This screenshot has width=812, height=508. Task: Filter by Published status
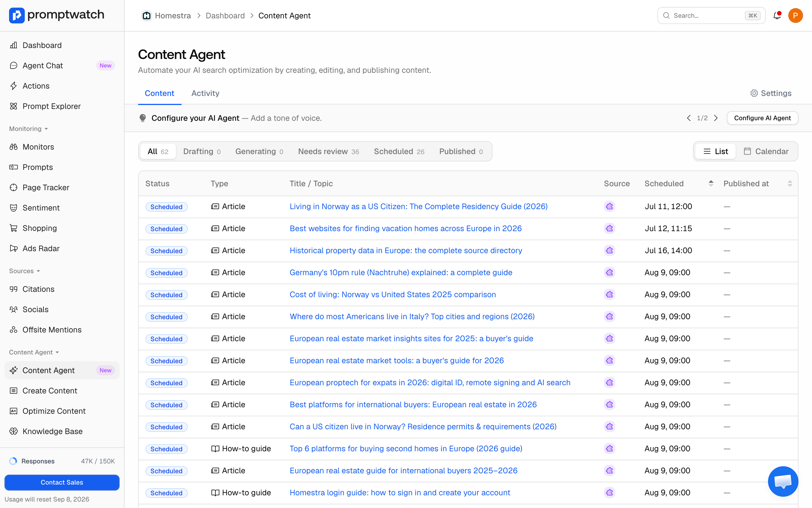pos(461,151)
